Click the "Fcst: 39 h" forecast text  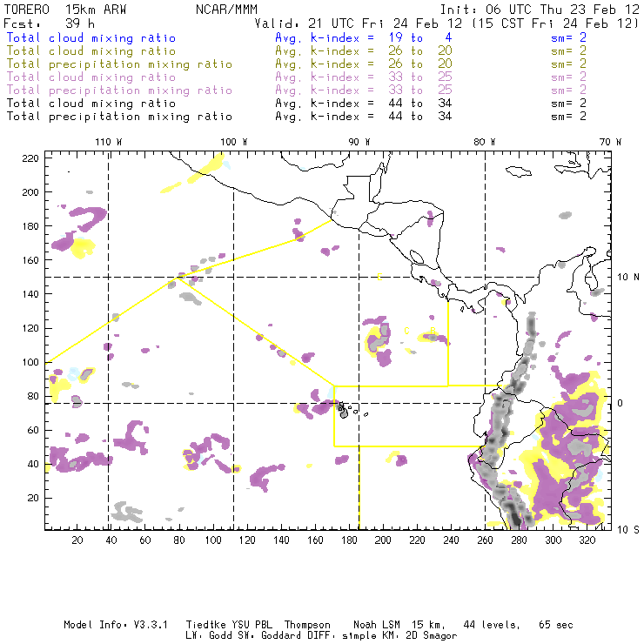click(50, 23)
